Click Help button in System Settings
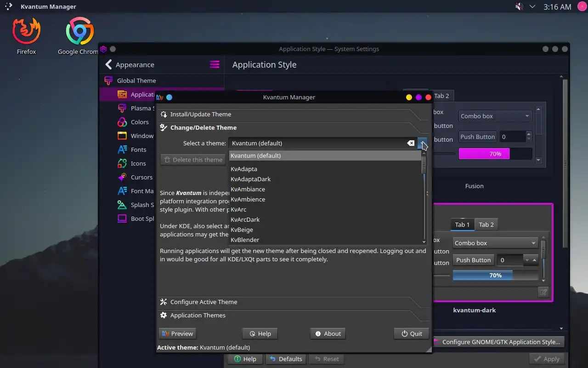Viewport: 588px width, 368px height. (x=245, y=359)
